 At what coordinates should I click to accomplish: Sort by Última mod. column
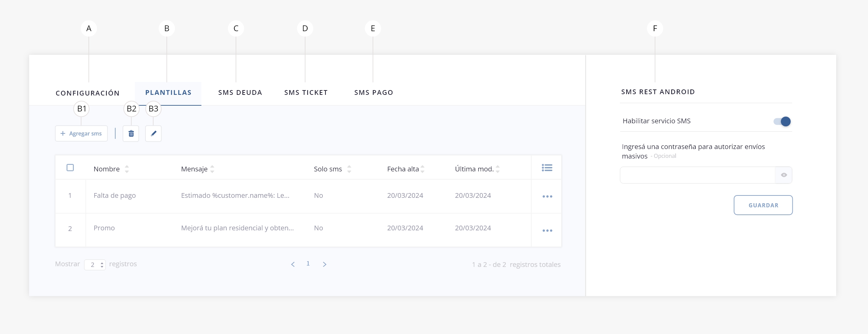[497, 169]
